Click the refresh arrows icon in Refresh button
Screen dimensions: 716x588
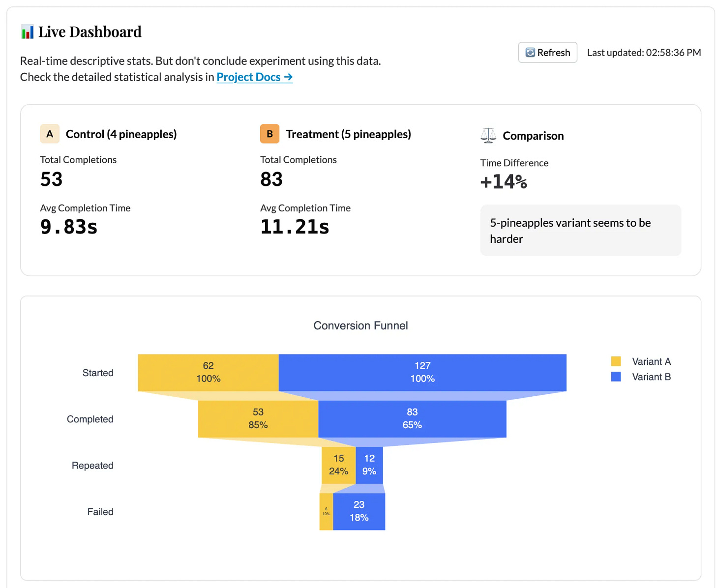(530, 52)
